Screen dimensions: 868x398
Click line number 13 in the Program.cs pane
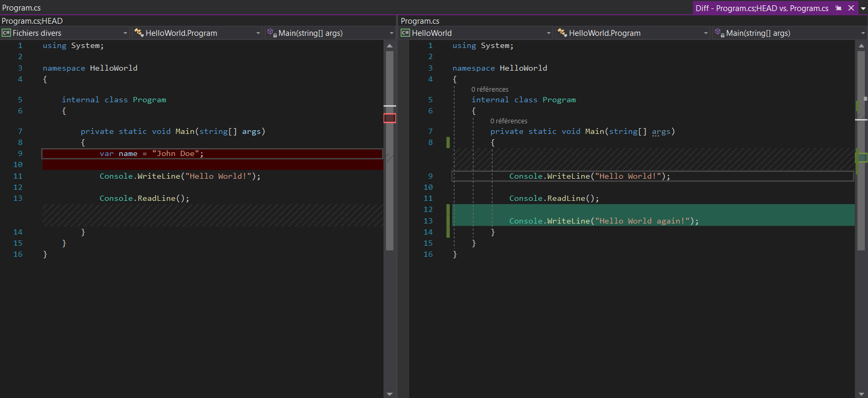pos(428,221)
